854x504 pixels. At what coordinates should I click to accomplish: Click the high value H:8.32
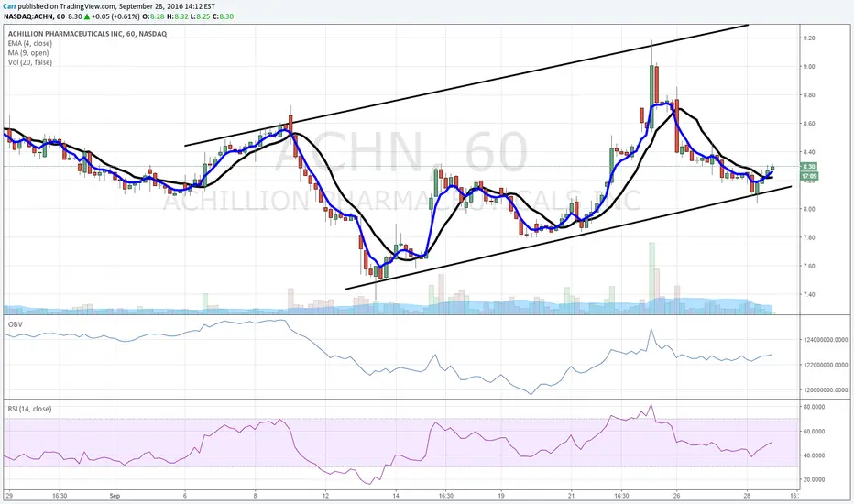177,16
